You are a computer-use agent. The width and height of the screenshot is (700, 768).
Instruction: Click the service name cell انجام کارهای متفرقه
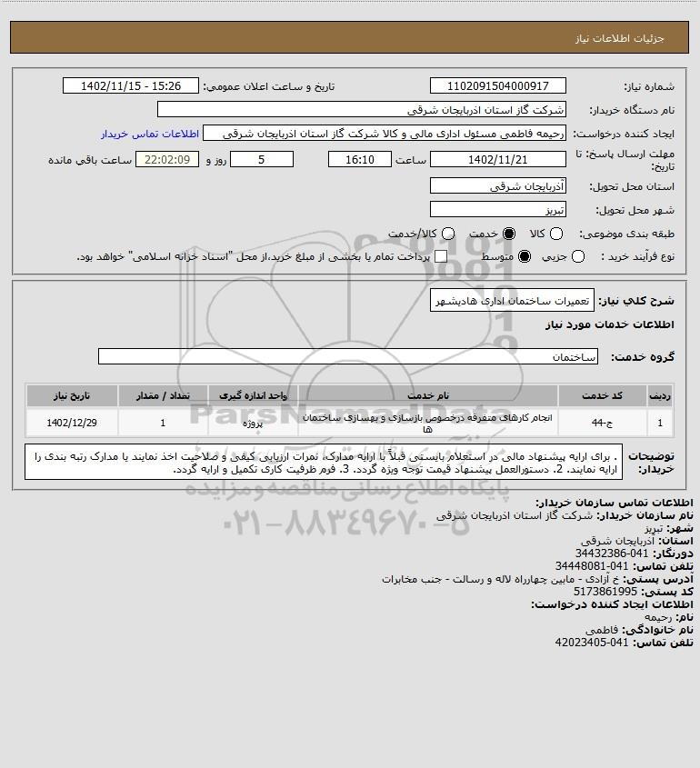[x=427, y=423]
